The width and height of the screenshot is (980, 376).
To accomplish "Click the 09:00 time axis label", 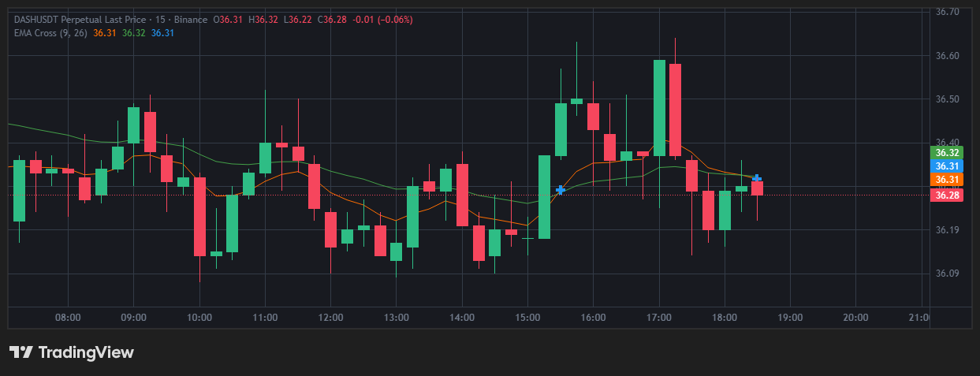I will click(x=134, y=318).
